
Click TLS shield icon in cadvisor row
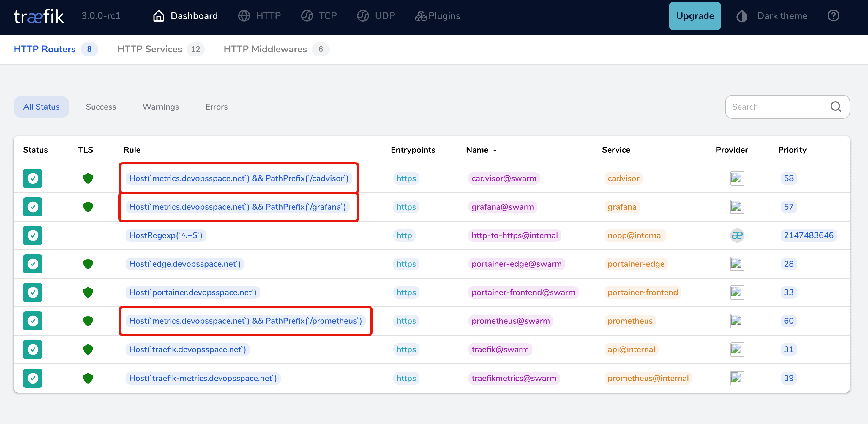pos(88,178)
